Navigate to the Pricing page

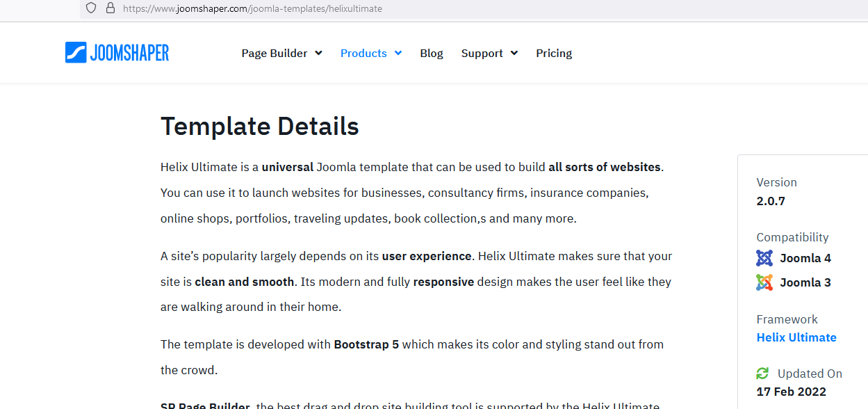point(554,53)
